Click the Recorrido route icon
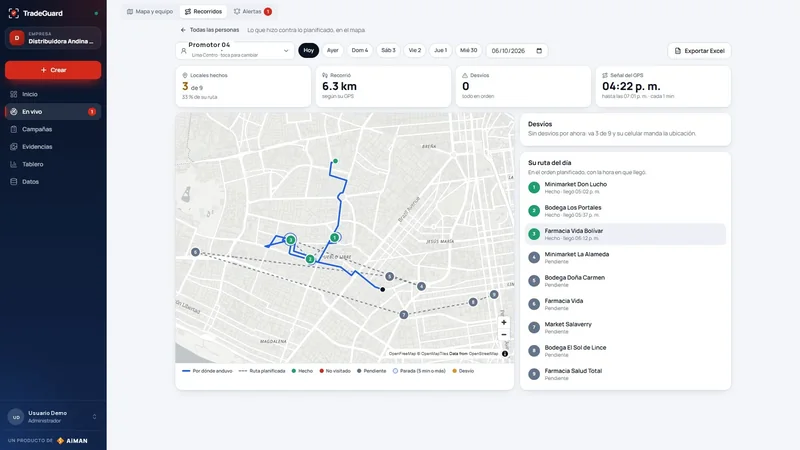Image resolution: width=800 pixels, height=450 pixels. [x=324, y=75]
